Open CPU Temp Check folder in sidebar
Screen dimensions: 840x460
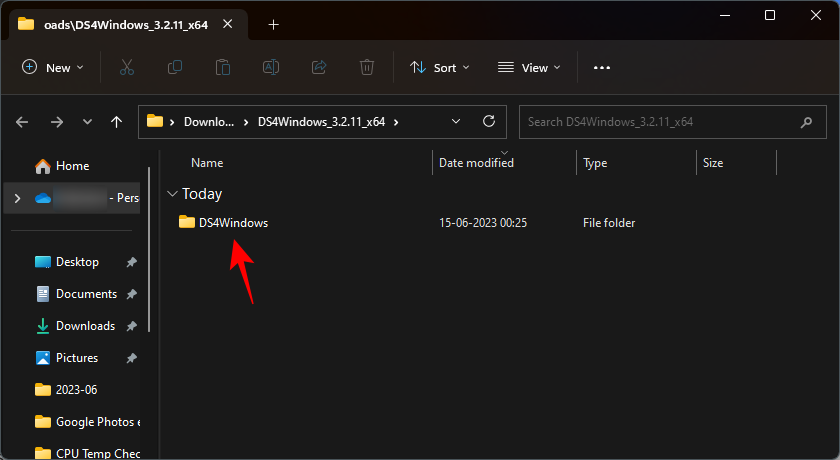87,453
